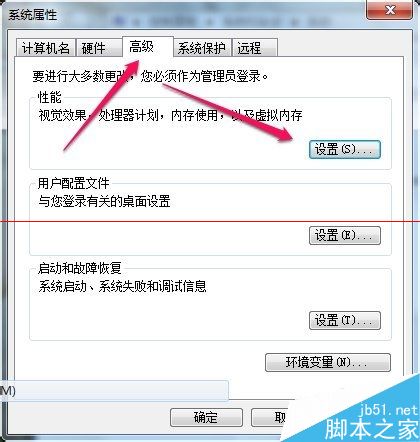Click user profiles 设置(E) button

(x=345, y=236)
